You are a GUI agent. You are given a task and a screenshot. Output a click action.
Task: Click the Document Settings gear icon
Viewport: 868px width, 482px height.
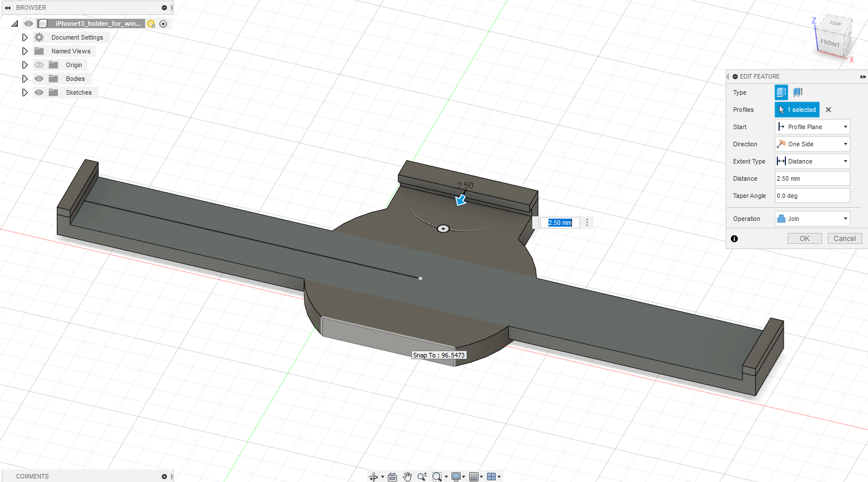pyautogui.click(x=39, y=37)
